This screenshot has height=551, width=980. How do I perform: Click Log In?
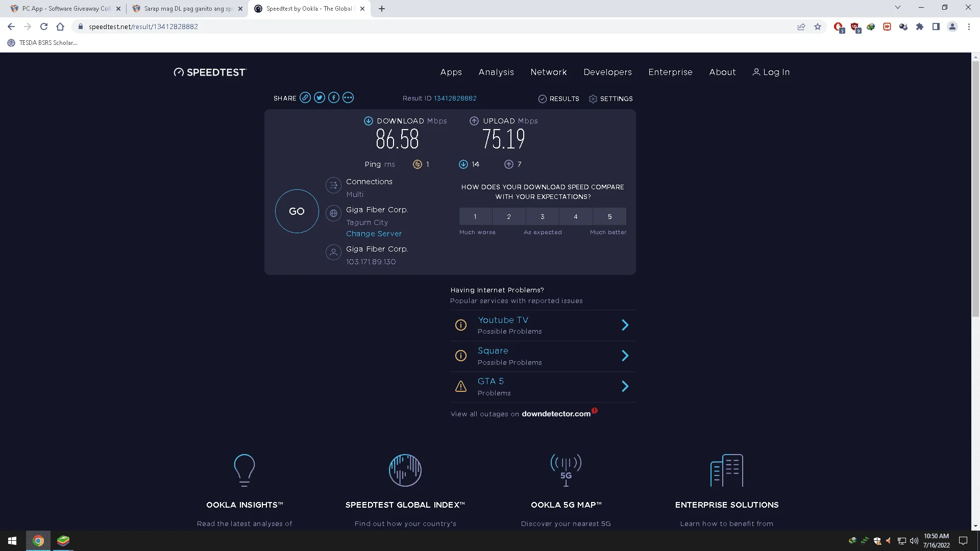[x=771, y=72]
